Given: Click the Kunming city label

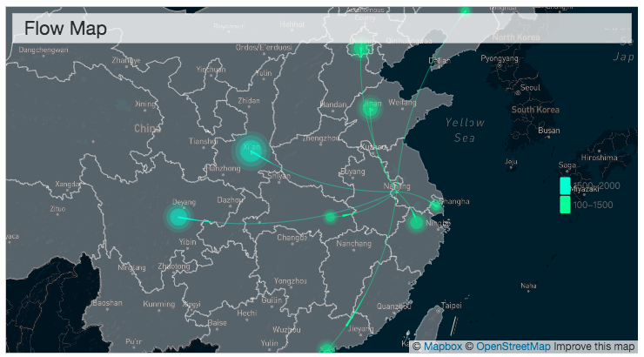Looking at the screenshot, I should (x=158, y=305).
